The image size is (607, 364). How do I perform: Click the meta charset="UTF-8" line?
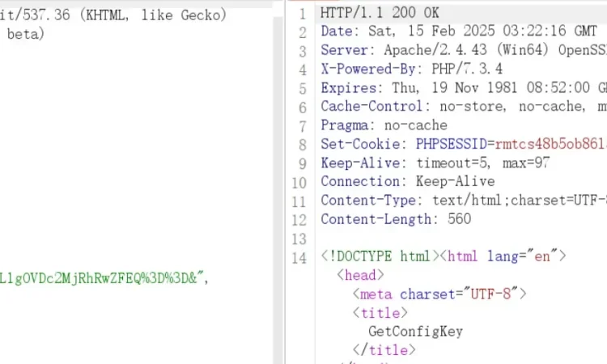pyautogui.click(x=439, y=294)
